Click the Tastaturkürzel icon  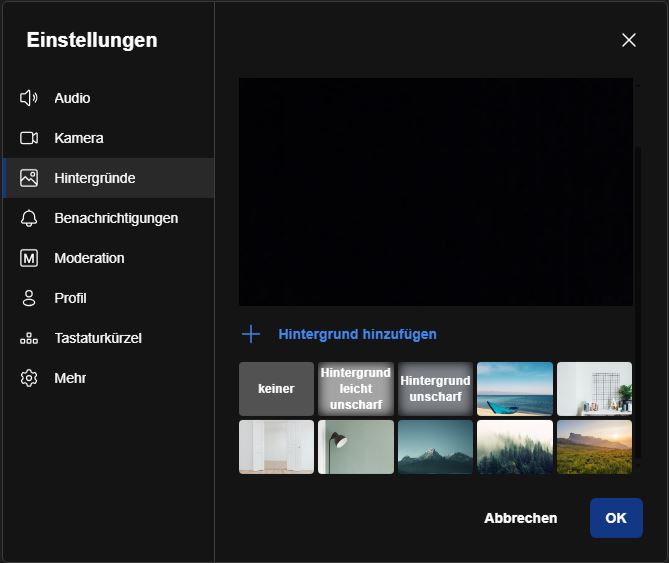point(29,338)
